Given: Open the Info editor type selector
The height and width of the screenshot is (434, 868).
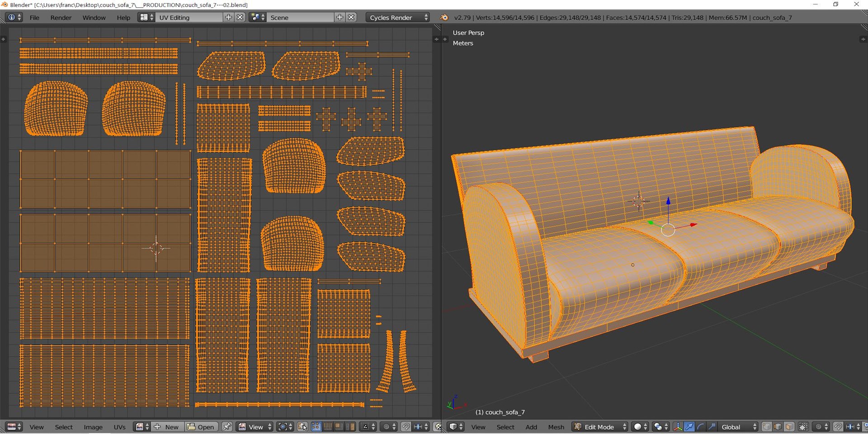Looking at the screenshot, I should point(14,17).
